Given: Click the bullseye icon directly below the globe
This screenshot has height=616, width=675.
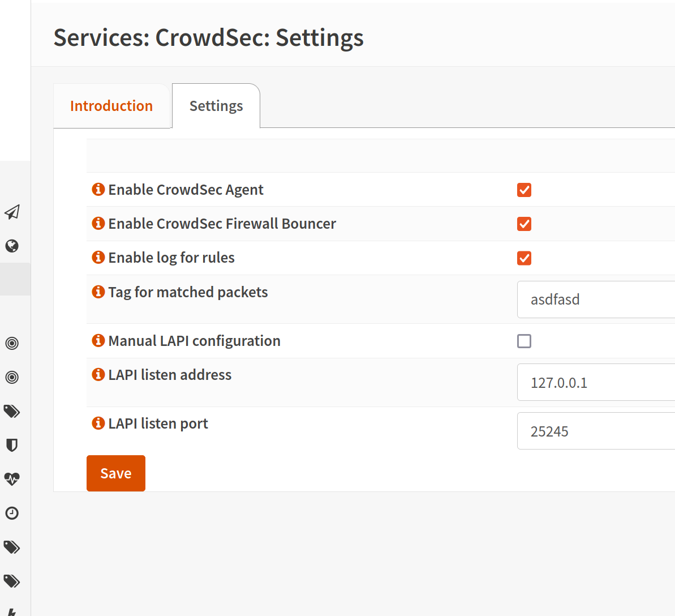Looking at the screenshot, I should coord(12,343).
